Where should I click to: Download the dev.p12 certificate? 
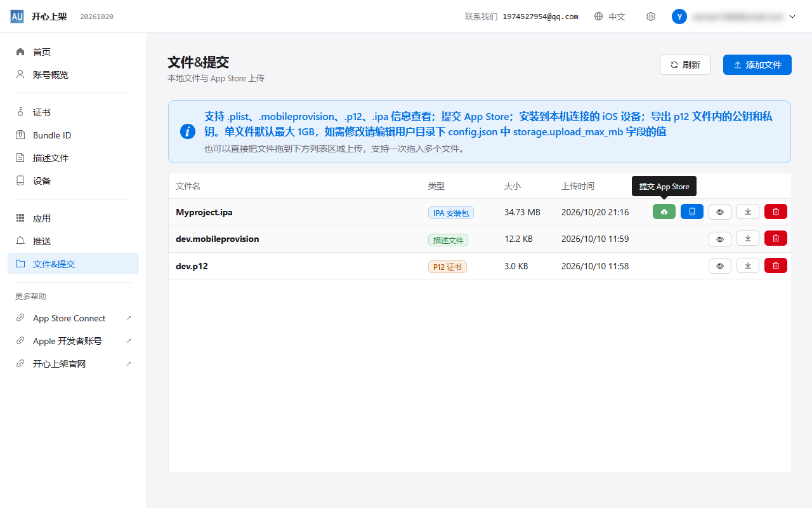[x=748, y=265]
